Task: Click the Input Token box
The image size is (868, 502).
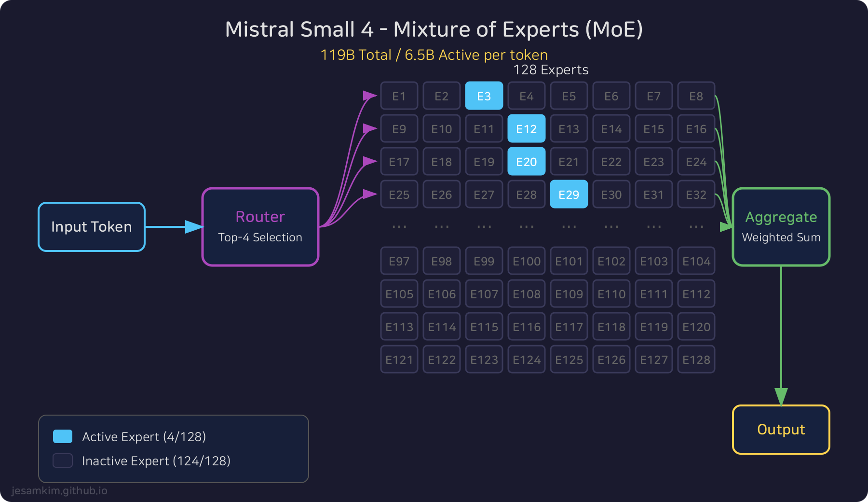Action: click(91, 227)
